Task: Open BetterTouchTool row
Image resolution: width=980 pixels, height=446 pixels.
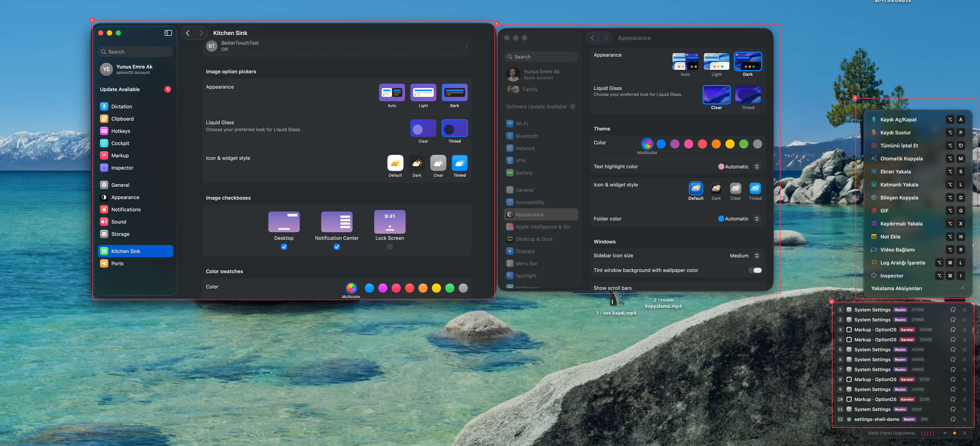Action: [336, 46]
